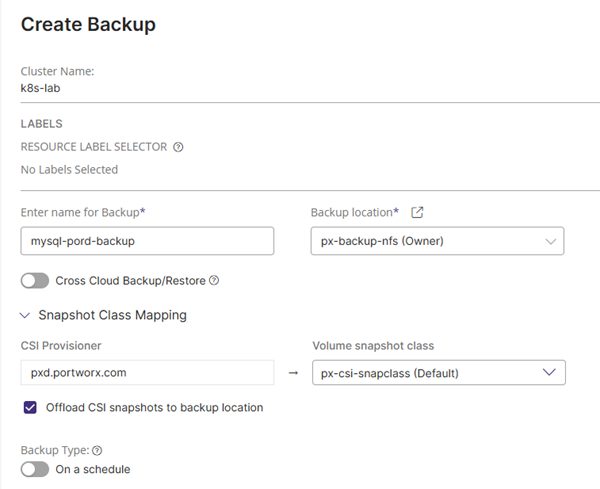This screenshot has width=600, height=489.
Task: Uncheck Offload CSI snapshots to backup location
Action: [x=30, y=408]
